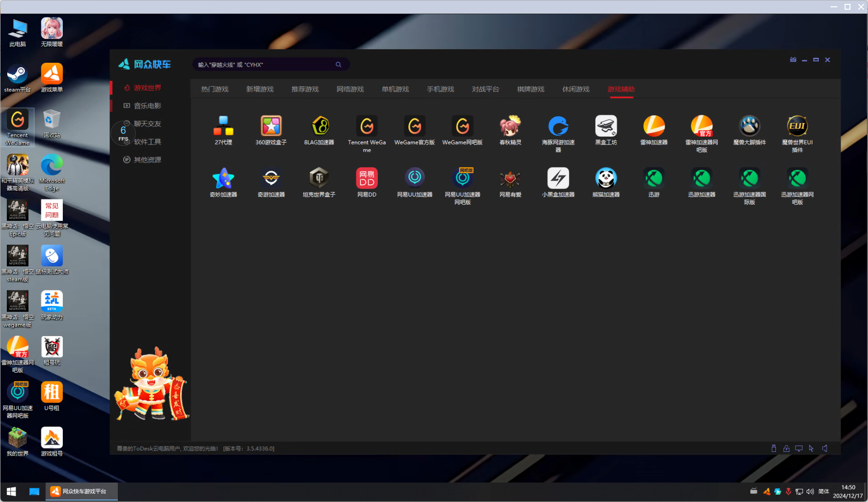Image resolution: width=868 pixels, height=502 pixels.
Task: Click 网众快车游戏平台 taskbar button
Action: pyautogui.click(x=82, y=491)
